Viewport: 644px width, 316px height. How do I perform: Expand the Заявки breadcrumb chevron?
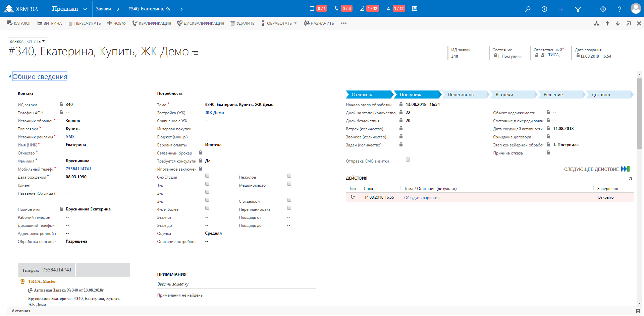pyautogui.click(x=118, y=9)
